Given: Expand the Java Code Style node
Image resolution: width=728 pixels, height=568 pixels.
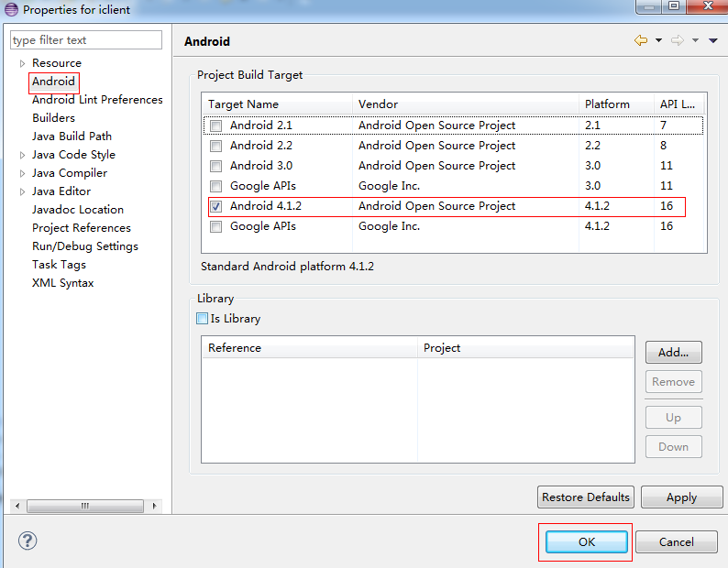Looking at the screenshot, I should point(22,155).
